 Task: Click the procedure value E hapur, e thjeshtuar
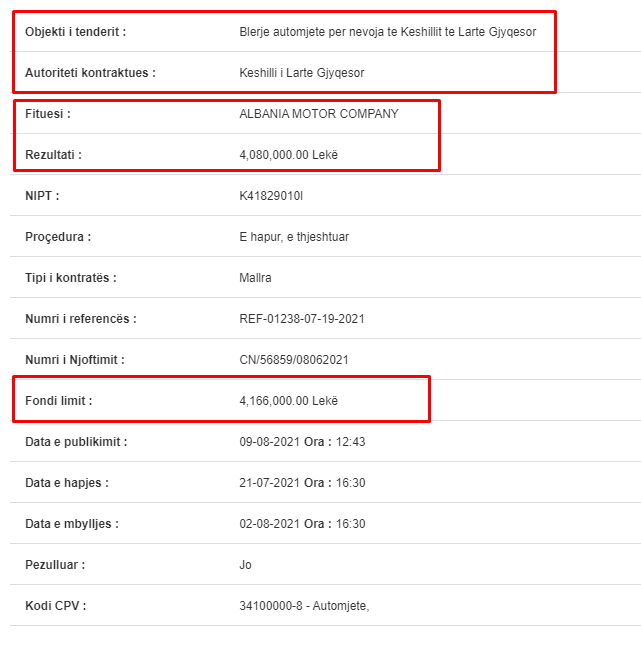pyautogui.click(x=294, y=237)
